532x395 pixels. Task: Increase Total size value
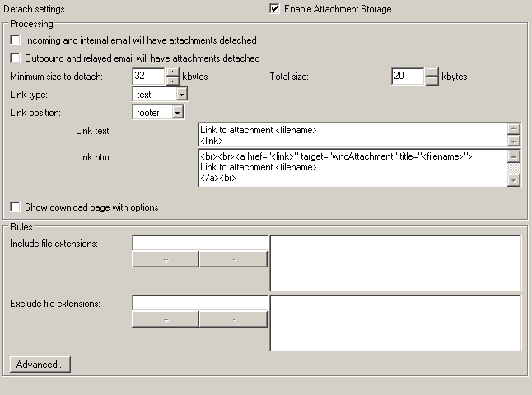coord(432,72)
